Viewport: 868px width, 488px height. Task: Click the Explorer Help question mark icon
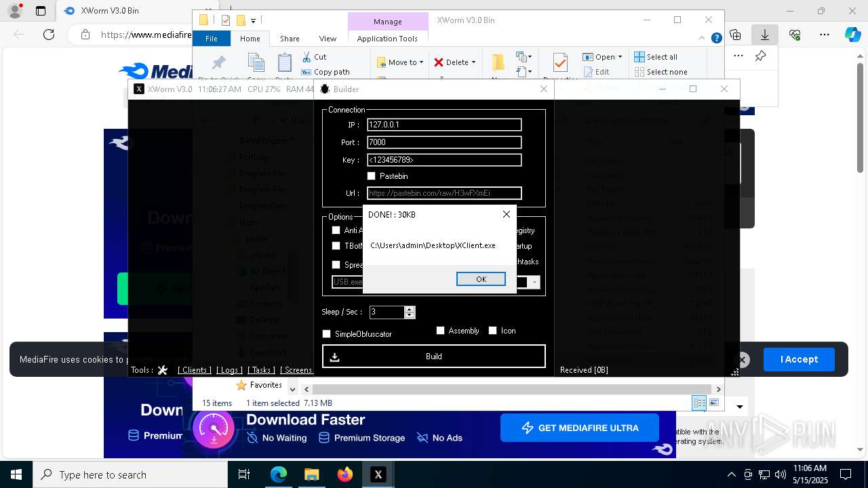[x=716, y=39]
